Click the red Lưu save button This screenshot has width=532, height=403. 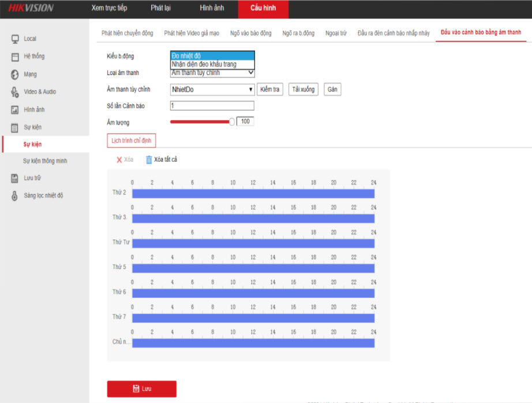click(x=141, y=389)
